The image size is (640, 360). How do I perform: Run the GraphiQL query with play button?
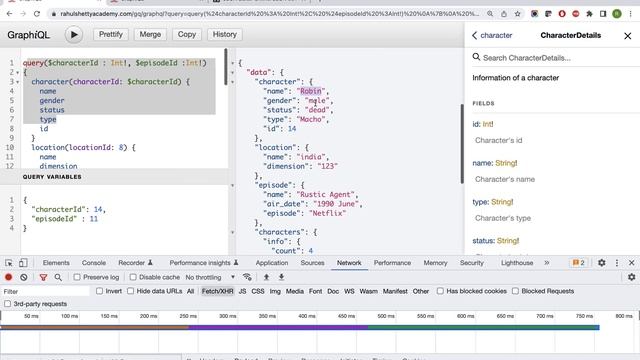pos(74,35)
